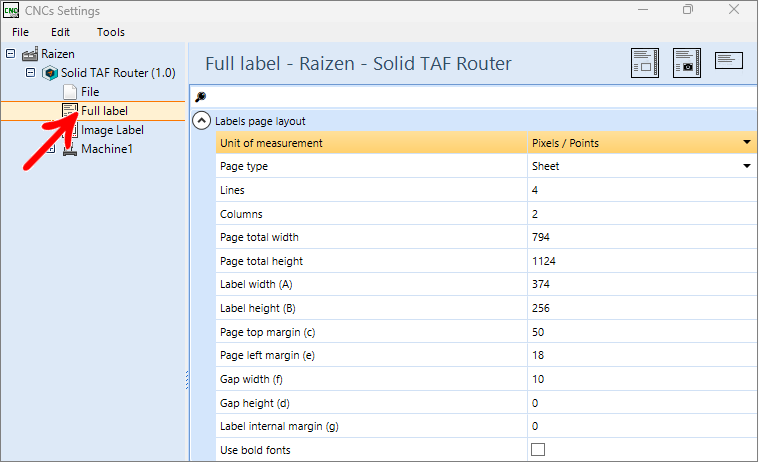
Task: Open the Page type dropdown arrow
Action: 747,166
